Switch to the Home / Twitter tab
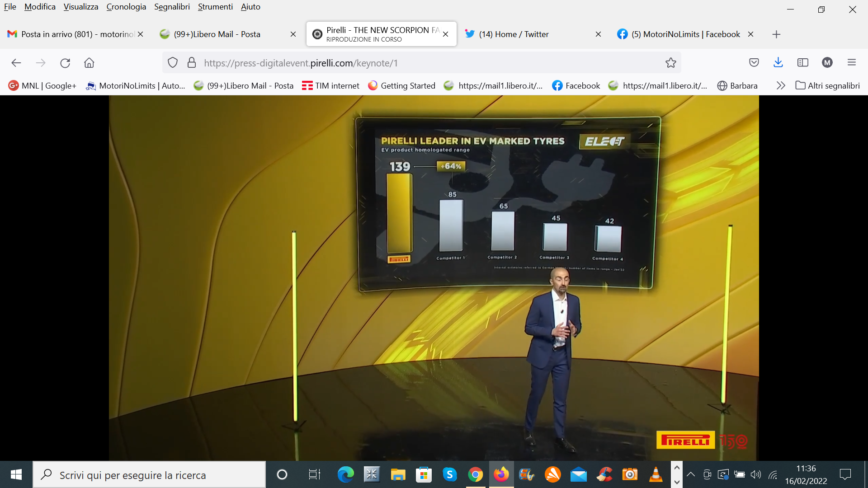868x488 pixels. click(514, 34)
